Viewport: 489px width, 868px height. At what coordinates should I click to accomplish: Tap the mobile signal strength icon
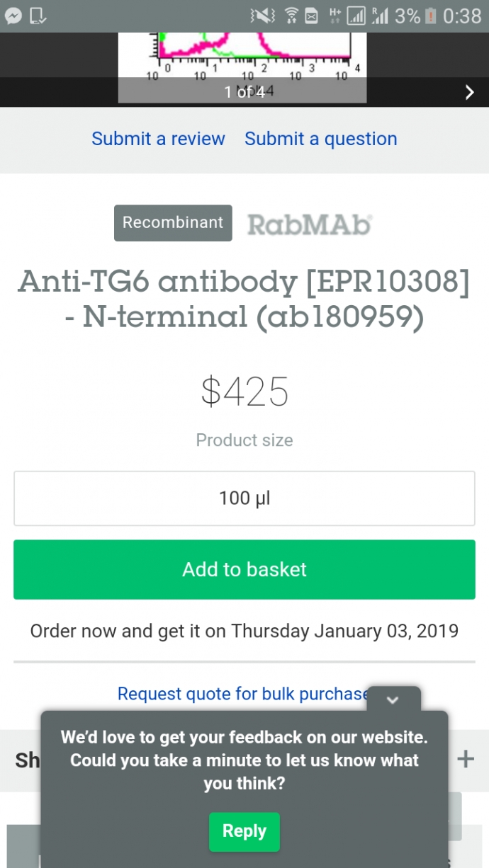click(356, 16)
